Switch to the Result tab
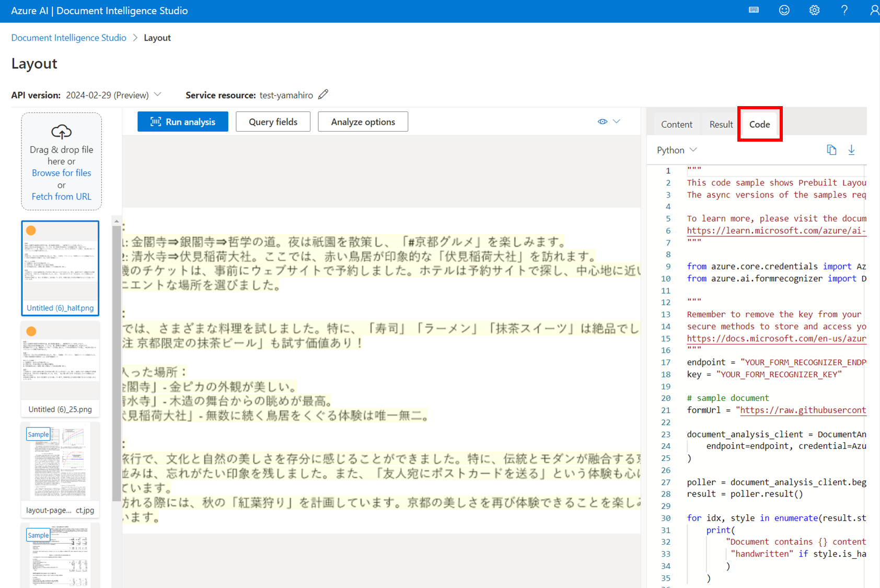This screenshot has height=588, width=880. coord(720,124)
